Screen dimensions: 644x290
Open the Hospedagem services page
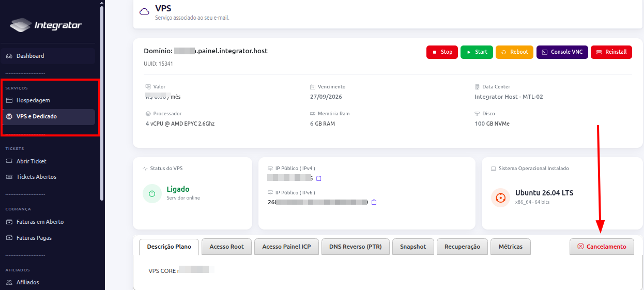click(x=49, y=100)
